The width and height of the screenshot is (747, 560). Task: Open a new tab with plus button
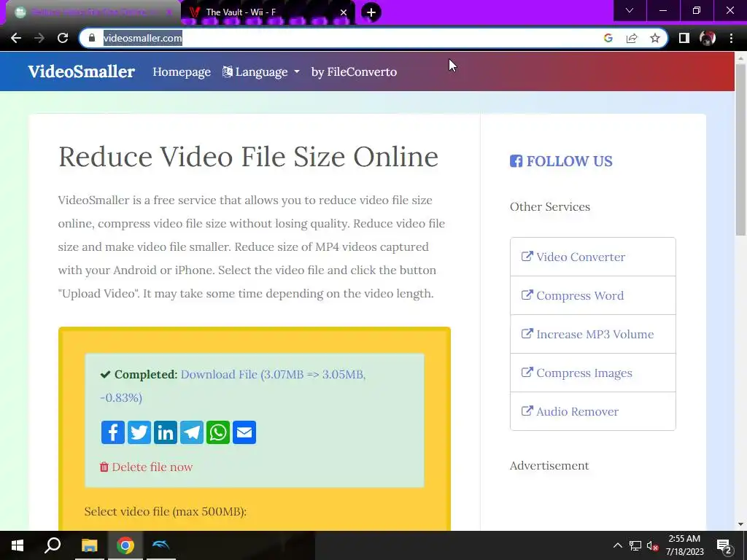tap(371, 12)
